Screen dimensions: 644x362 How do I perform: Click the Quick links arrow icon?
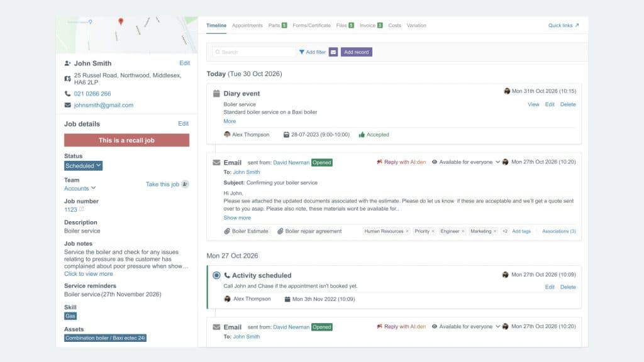tap(577, 25)
